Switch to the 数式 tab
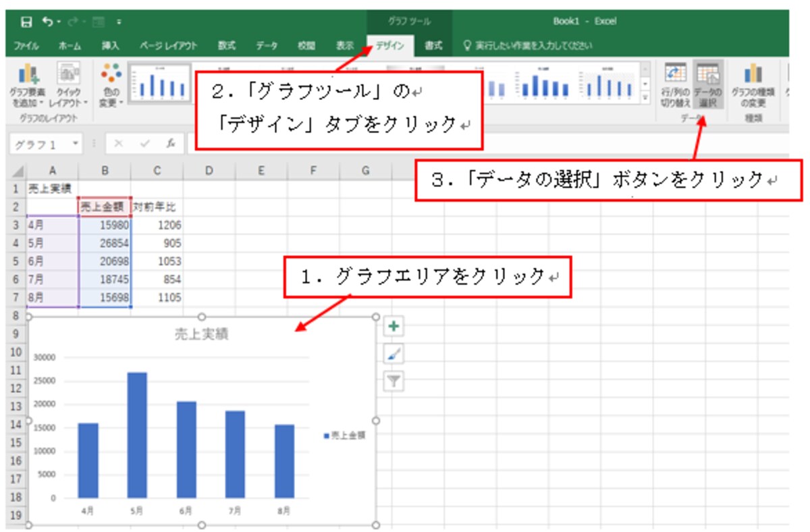 pyautogui.click(x=227, y=46)
